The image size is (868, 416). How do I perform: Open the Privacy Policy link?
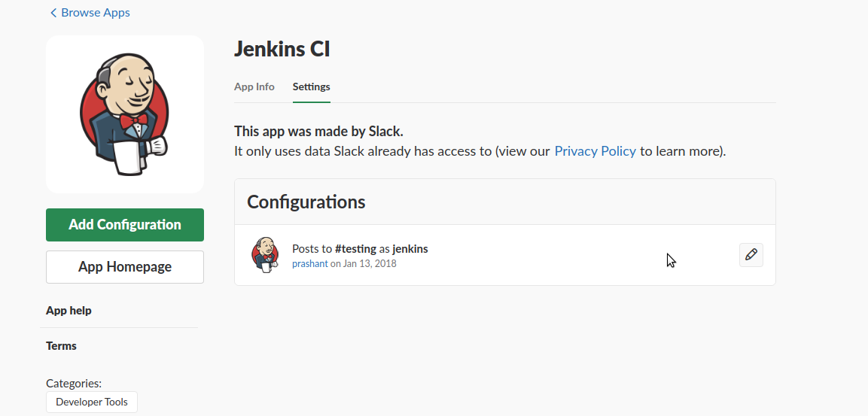click(595, 151)
